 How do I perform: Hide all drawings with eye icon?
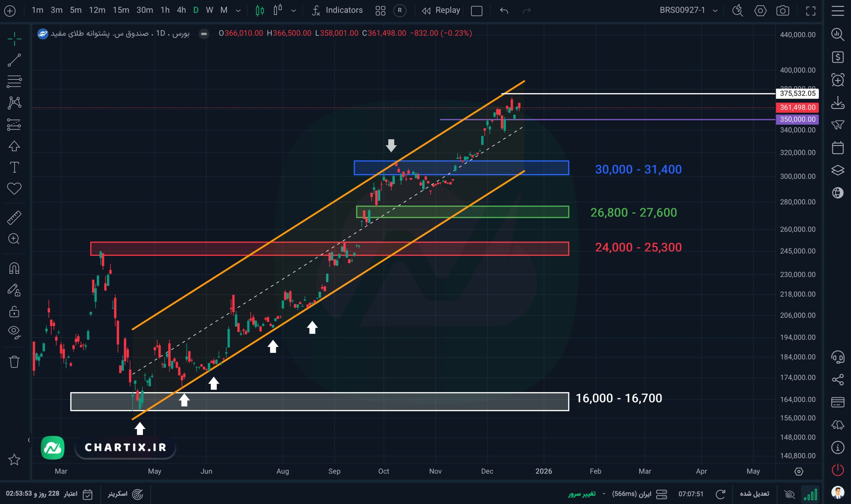(x=14, y=332)
